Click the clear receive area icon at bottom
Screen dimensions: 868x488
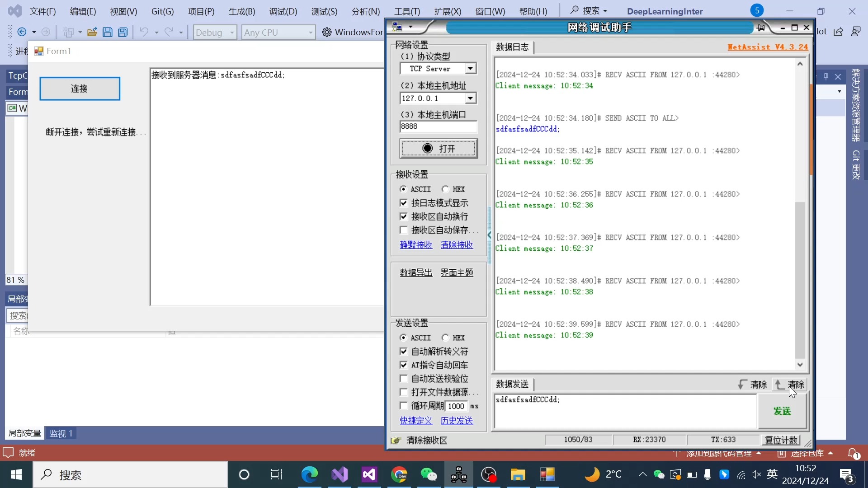click(x=396, y=441)
